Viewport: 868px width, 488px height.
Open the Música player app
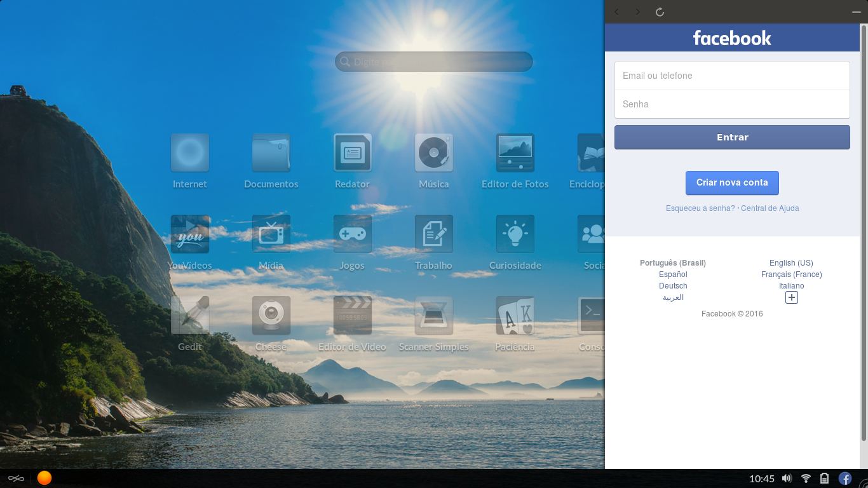point(434,152)
